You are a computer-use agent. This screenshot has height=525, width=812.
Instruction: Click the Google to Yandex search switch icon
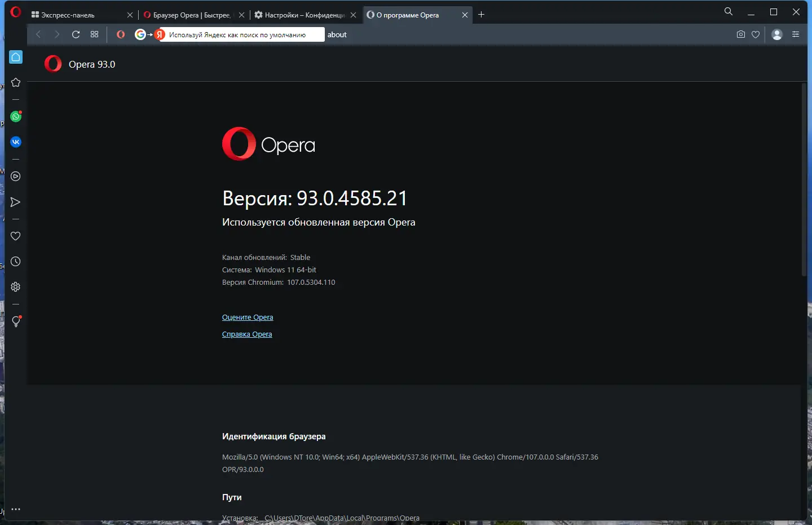149,34
